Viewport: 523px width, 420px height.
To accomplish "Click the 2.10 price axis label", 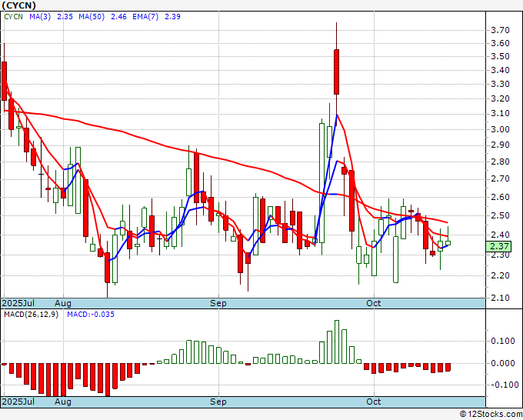I will [501, 298].
